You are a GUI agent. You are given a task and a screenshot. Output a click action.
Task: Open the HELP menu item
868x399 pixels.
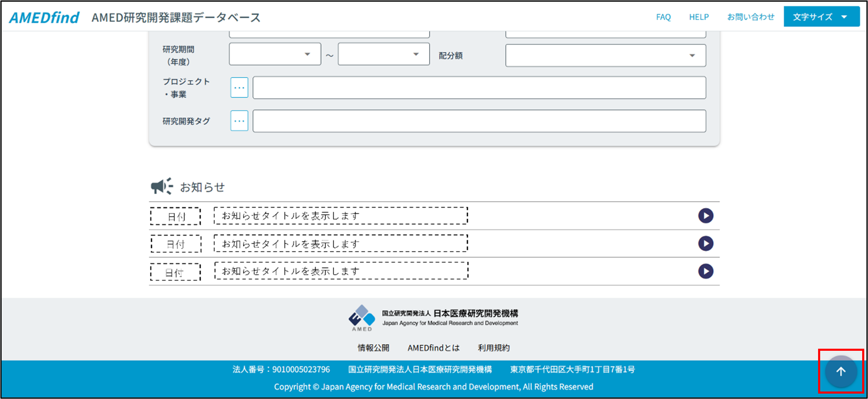coord(699,17)
